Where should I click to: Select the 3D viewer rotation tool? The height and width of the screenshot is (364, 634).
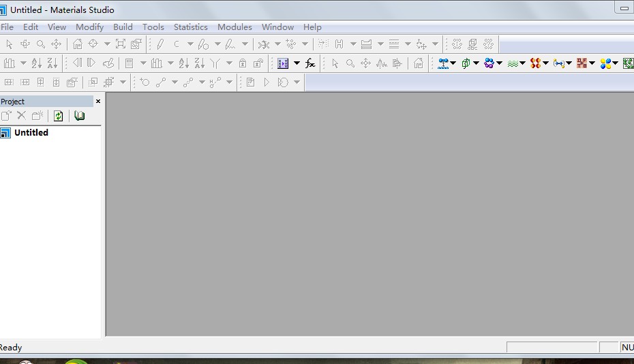click(x=25, y=44)
